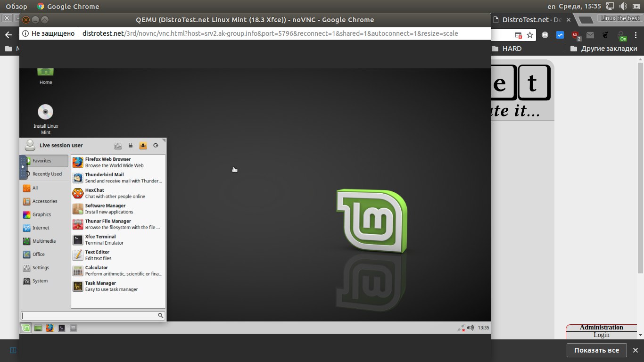Open a new tab in background Chrome
The height and width of the screenshot is (362, 644).
(586, 20)
